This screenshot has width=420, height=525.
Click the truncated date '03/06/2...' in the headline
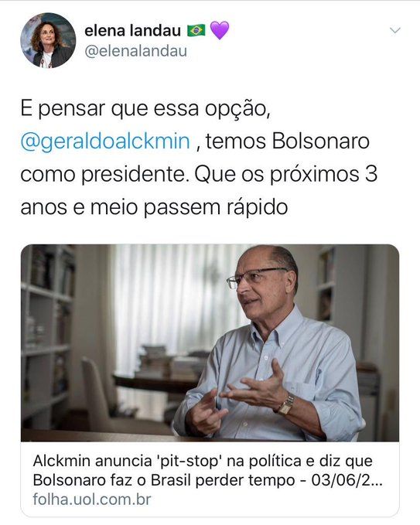[347, 480]
